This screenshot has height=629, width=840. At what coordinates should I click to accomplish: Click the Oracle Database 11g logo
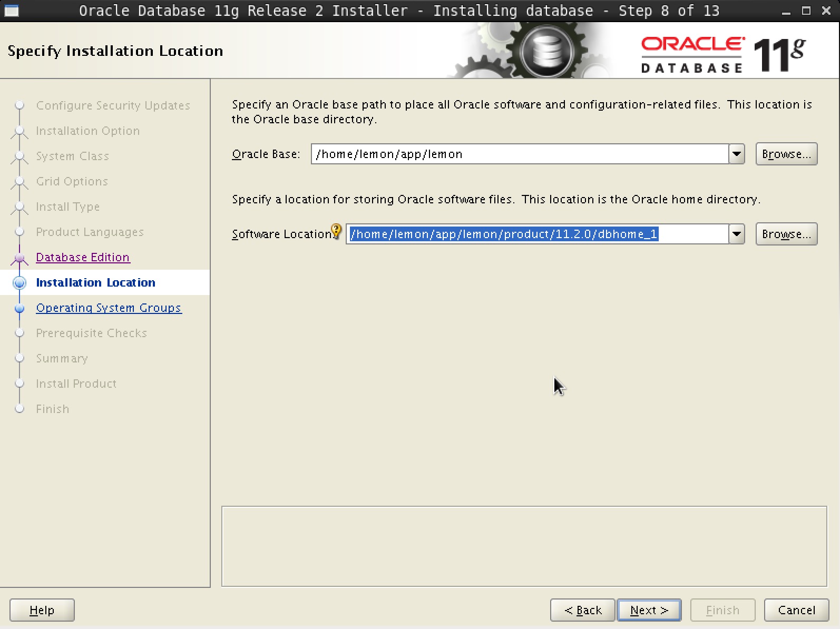[x=722, y=54]
